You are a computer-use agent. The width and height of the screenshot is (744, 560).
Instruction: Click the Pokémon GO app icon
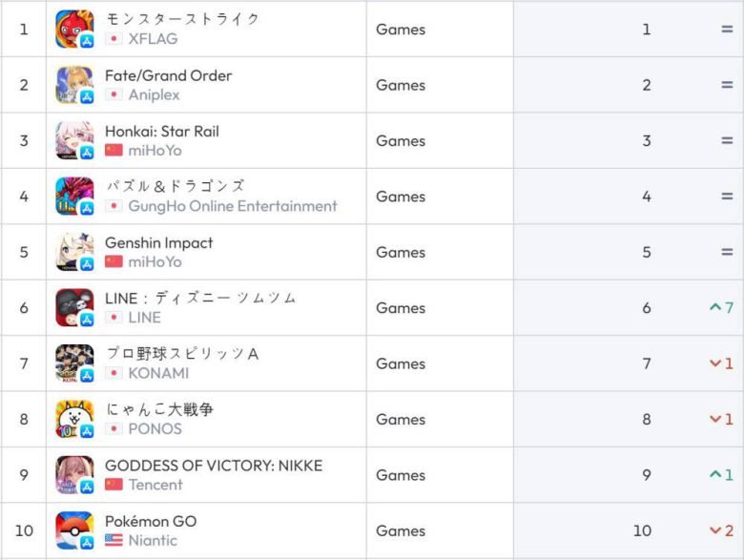(x=74, y=530)
